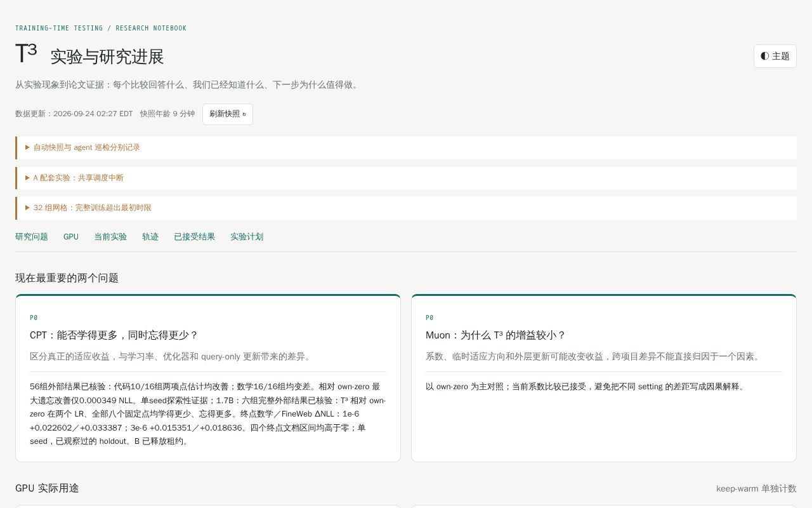The height and width of the screenshot is (508, 812).
Task: Click the Muon card subtitle 系数、临时适应方向
Action: [594, 356]
